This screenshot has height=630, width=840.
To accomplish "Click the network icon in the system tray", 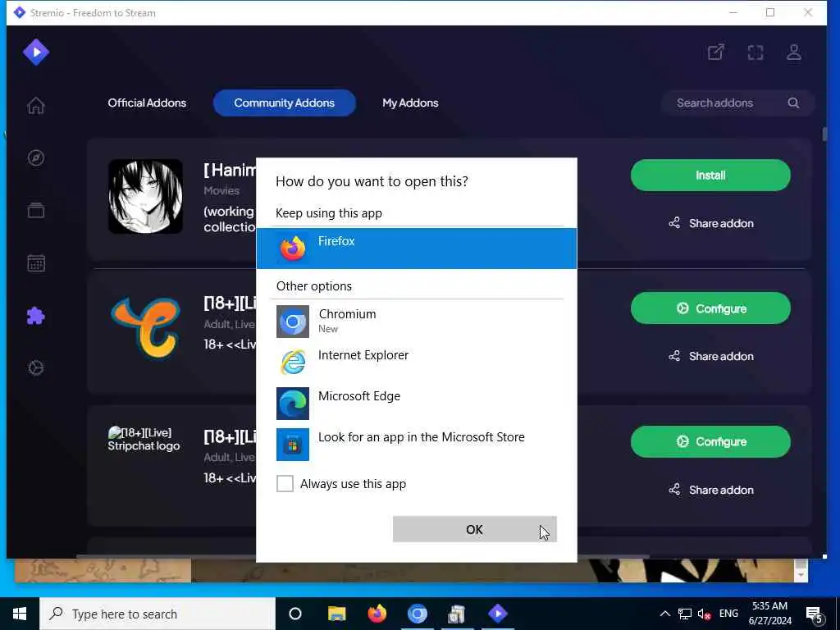I will (x=685, y=614).
